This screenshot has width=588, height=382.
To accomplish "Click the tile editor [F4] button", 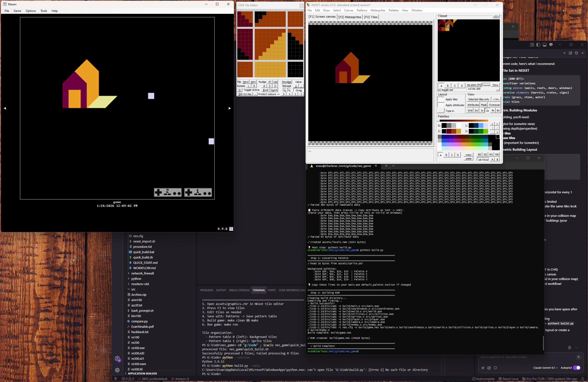I will [474, 85].
